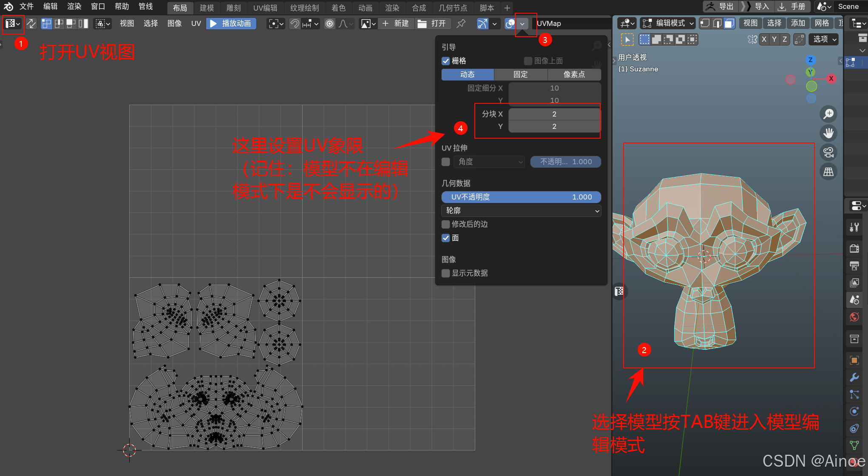Click the pan hand viewport icon

828,133
